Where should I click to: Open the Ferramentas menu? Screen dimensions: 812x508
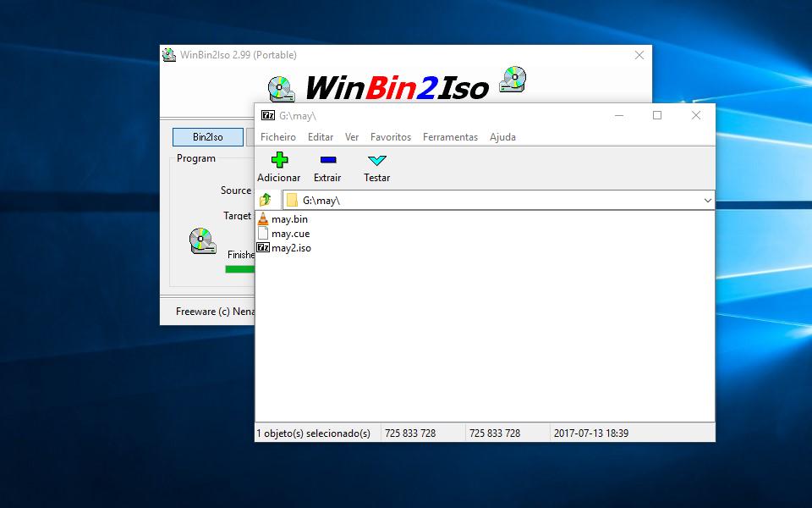click(x=449, y=136)
